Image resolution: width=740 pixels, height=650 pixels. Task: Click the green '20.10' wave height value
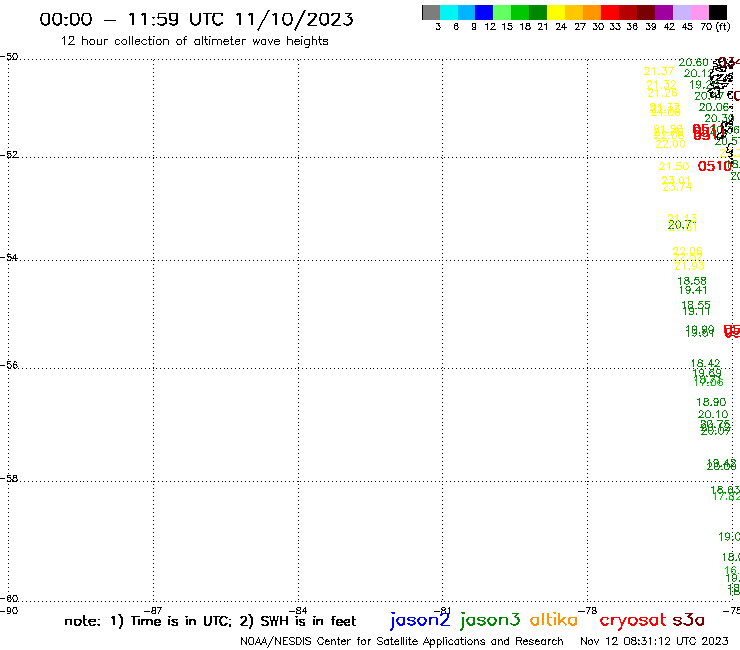point(713,414)
